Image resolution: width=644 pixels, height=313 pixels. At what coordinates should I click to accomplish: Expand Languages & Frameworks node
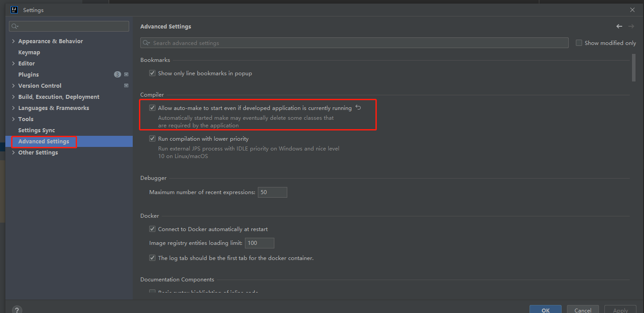click(13, 108)
